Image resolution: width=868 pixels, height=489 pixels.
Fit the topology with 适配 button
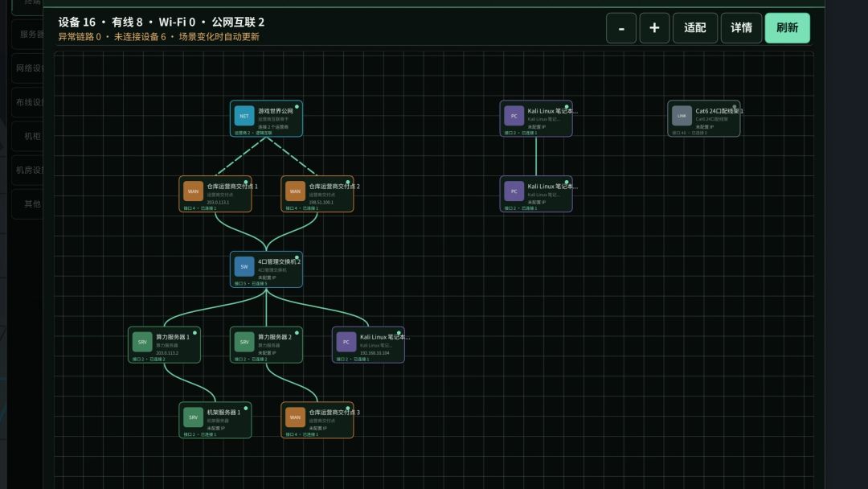[695, 27]
